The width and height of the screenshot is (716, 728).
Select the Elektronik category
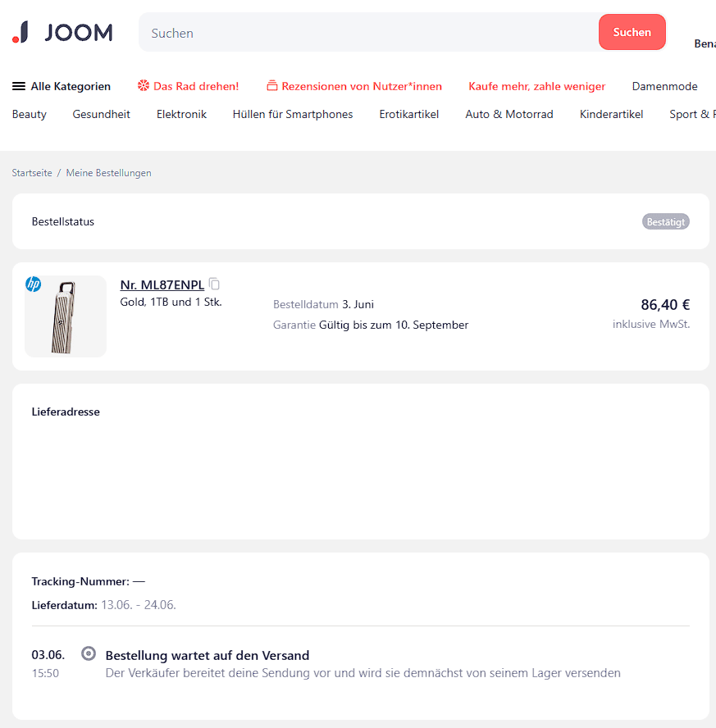click(181, 114)
